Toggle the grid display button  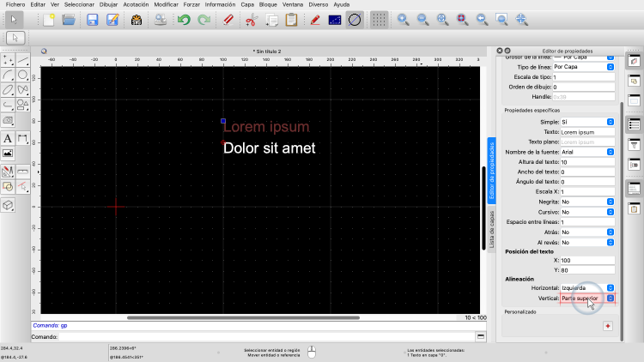click(379, 19)
